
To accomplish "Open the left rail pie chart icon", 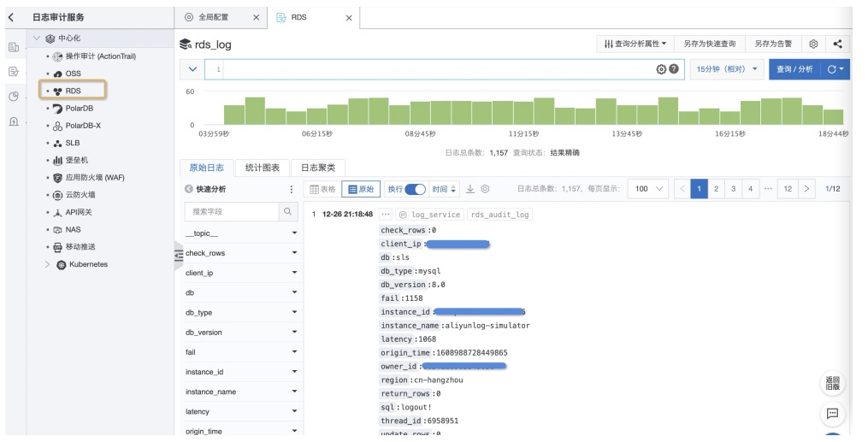I will click(x=14, y=97).
